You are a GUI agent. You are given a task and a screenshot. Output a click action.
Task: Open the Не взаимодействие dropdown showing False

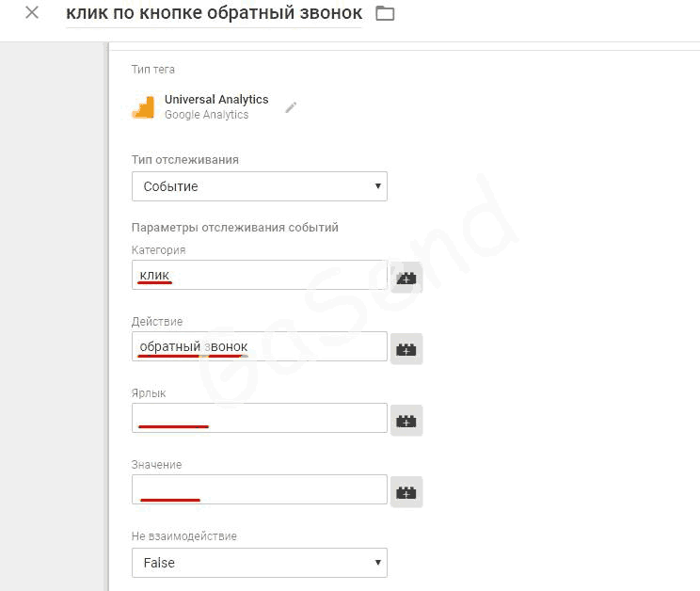coord(260,563)
